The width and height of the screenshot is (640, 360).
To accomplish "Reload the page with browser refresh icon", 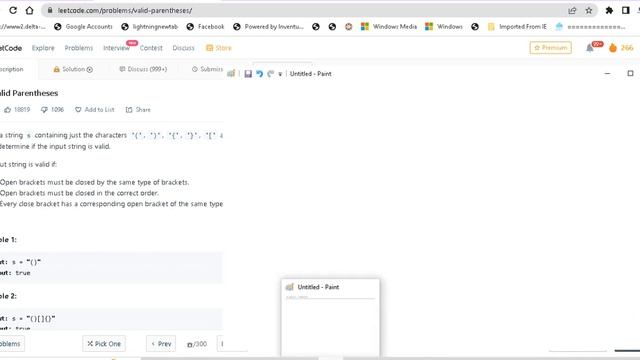I will click(13, 10).
